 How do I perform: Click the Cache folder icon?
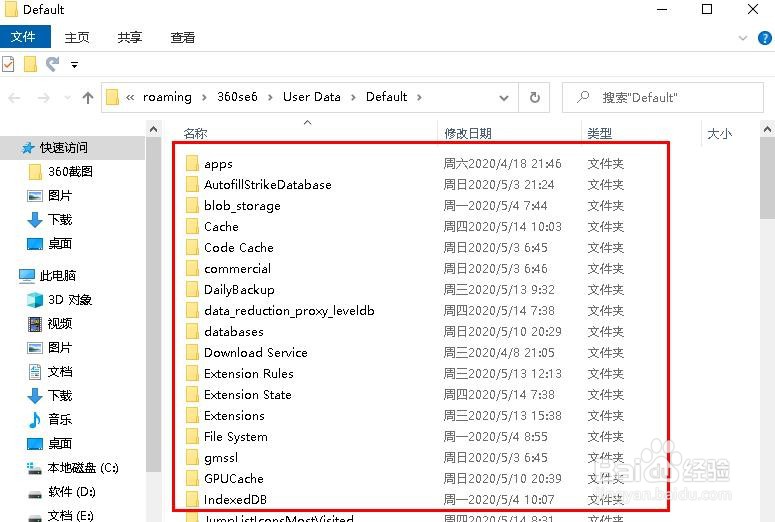(192, 226)
